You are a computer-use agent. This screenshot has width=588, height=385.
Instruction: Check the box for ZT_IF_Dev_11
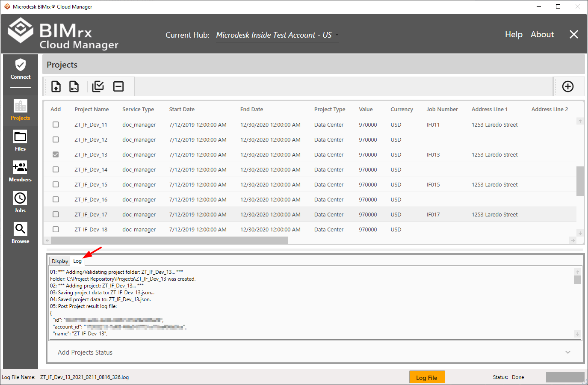coord(56,124)
